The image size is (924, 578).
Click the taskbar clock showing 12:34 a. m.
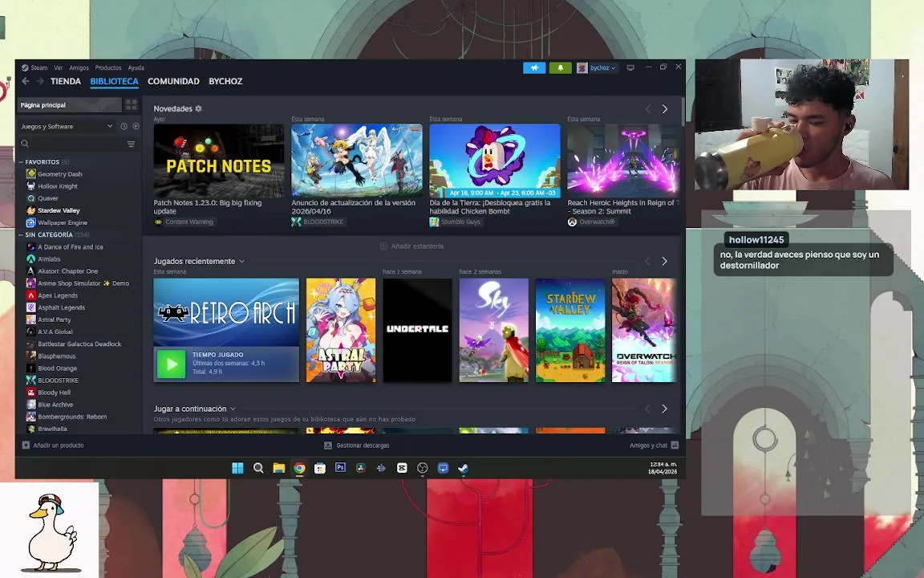click(x=663, y=468)
